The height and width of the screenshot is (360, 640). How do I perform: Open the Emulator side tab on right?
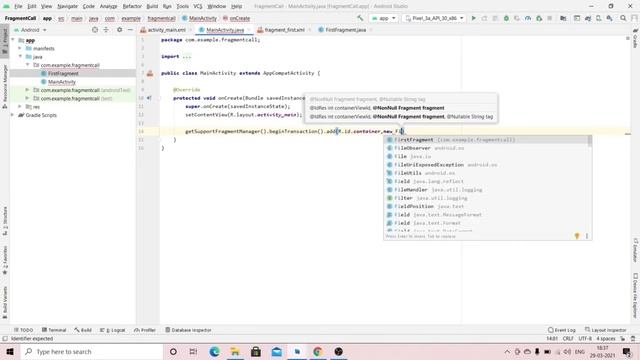(x=636, y=250)
